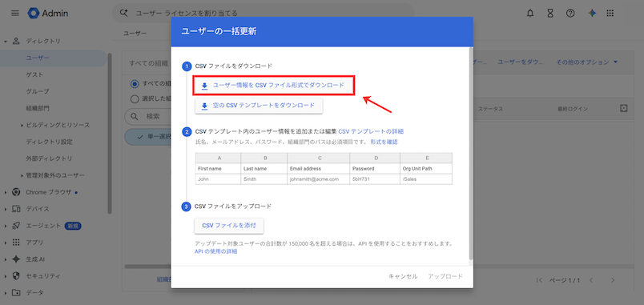
Task: Open the help question mark icon
Action: tap(570, 13)
